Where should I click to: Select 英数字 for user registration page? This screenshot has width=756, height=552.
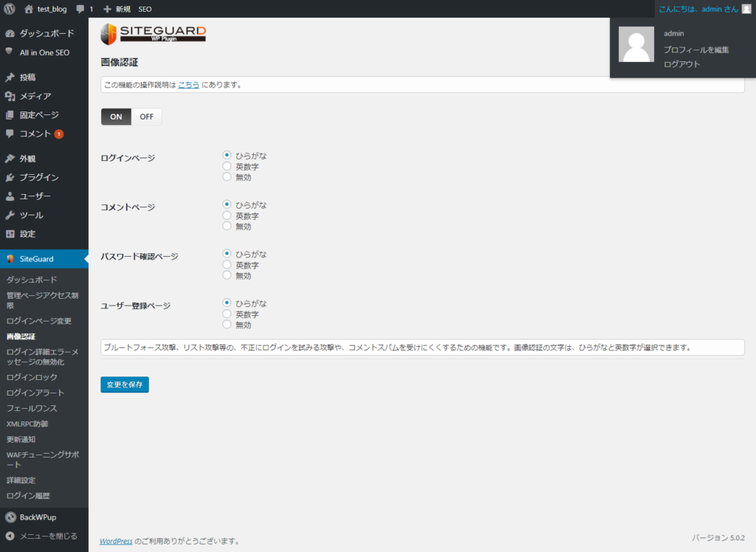227,314
